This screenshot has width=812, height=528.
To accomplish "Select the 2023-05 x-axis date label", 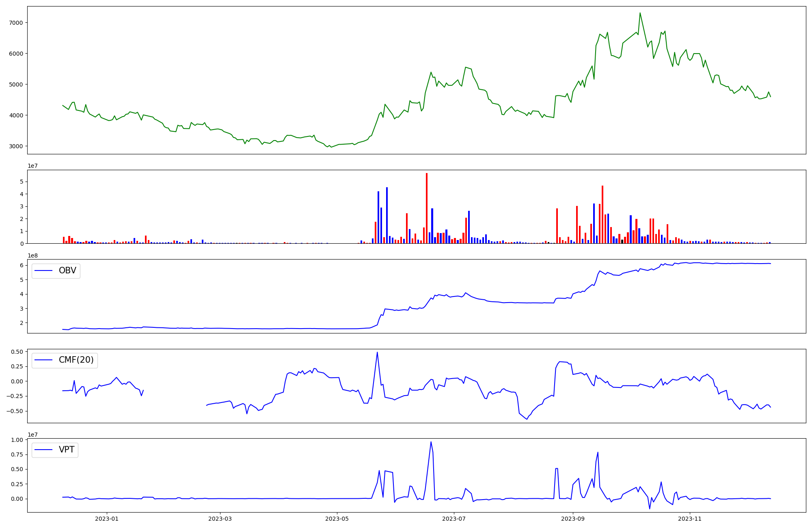I will coord(337,519).
